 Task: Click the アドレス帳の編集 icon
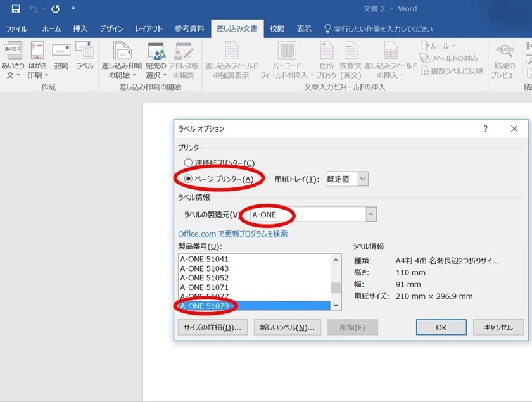click(x=184, y=51)
